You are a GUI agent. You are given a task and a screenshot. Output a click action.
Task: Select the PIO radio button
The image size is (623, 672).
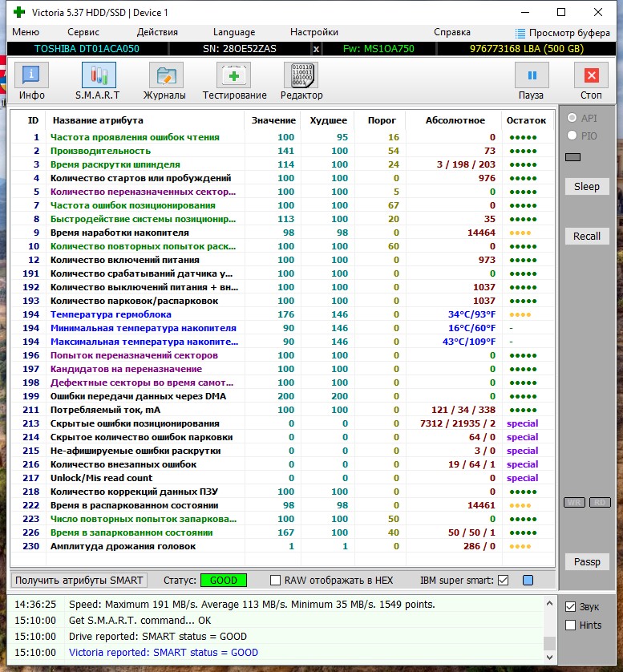[x=572, y=136]
